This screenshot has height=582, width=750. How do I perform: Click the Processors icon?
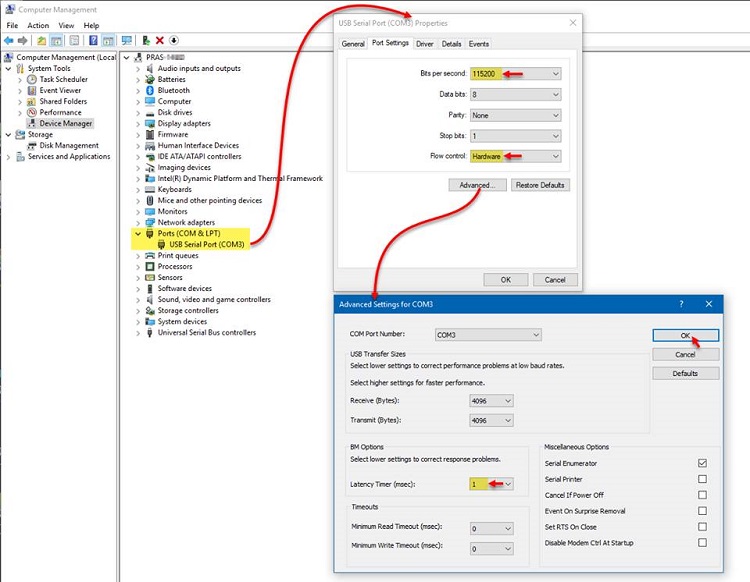click(x=150, y=266)
